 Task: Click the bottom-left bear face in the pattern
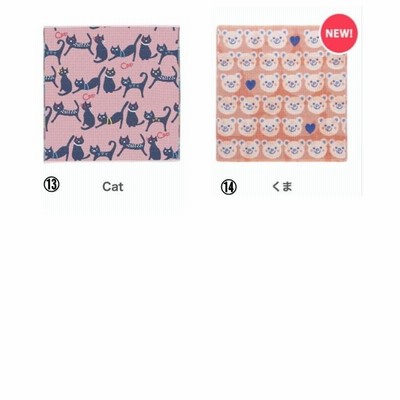click(228, 149)
